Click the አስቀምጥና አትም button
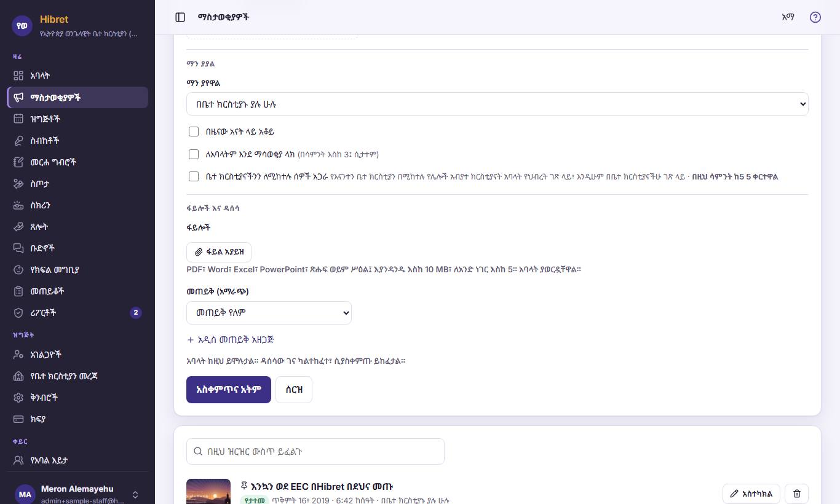The width and height of the screenshot is (840, 504). pyautogui.click(x=229, y=390)
